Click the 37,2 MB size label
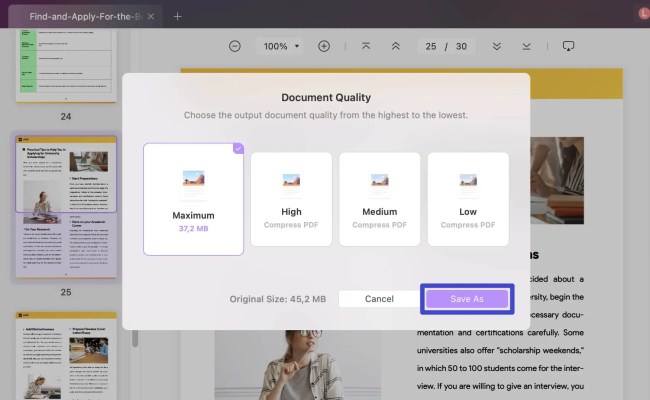Screen dimensions: 650x400 194,228
